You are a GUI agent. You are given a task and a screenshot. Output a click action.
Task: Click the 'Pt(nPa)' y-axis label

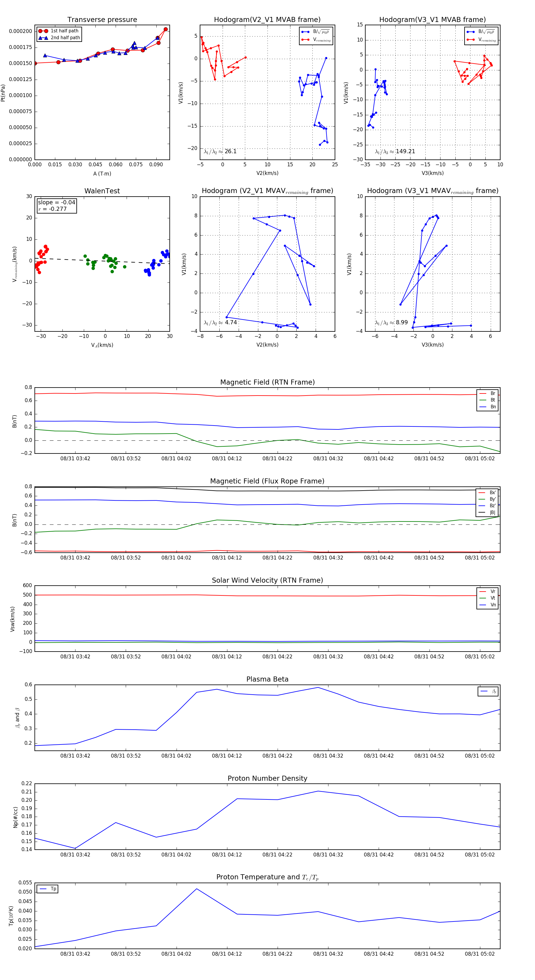tap(3, 92)
